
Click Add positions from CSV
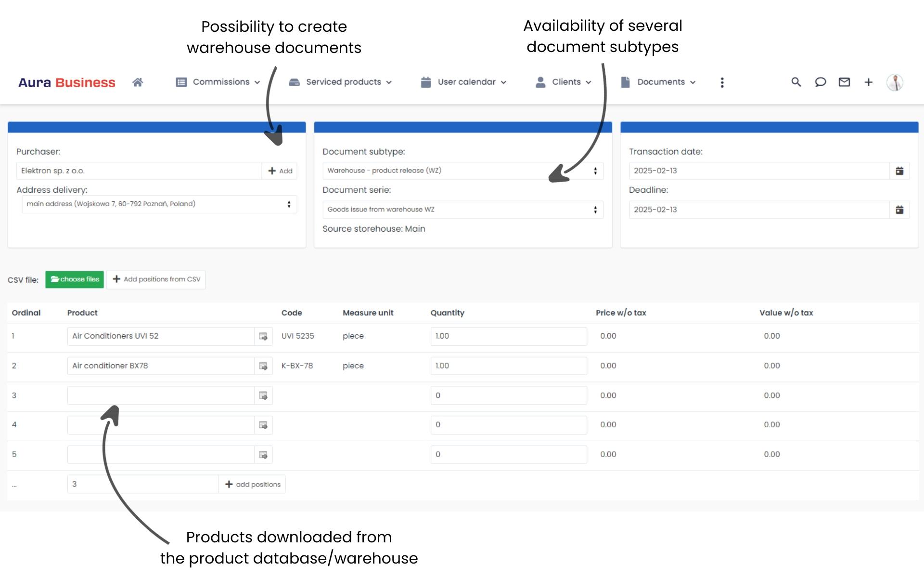[156, 279]
